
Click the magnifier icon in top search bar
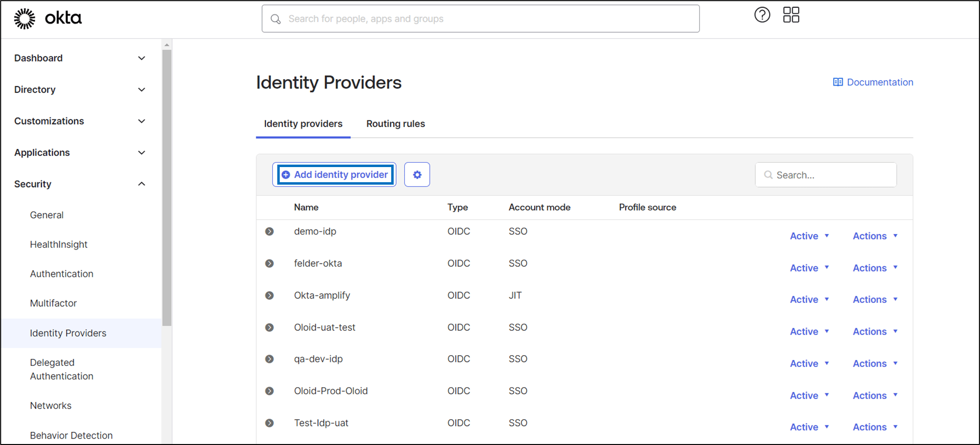pos(276,19)
